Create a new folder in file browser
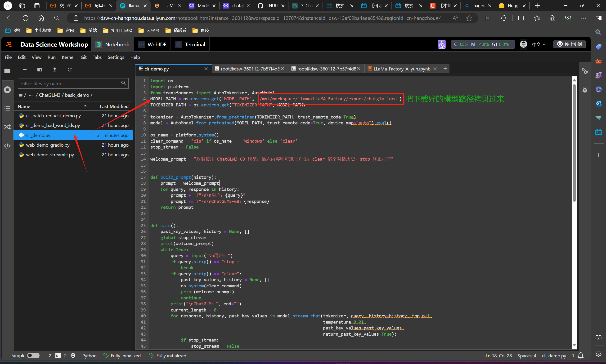The height and width of the screenshot is (364, 606). tap(40, 70)
